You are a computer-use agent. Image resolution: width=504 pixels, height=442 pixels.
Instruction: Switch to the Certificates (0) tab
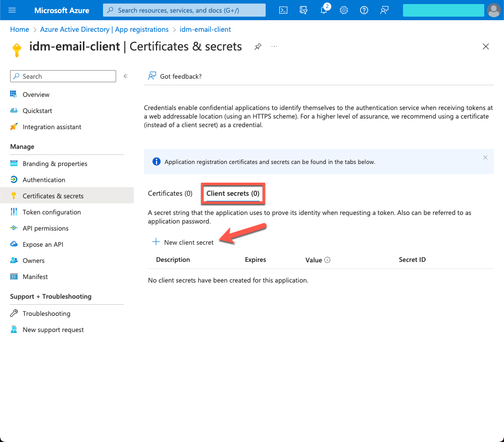point(170,193)
